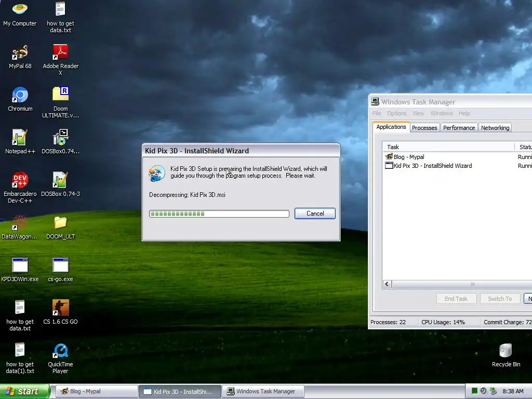Viewport: 532px width, 399px height.
Task: Sort by the Task column header
Action: point(448,147)
